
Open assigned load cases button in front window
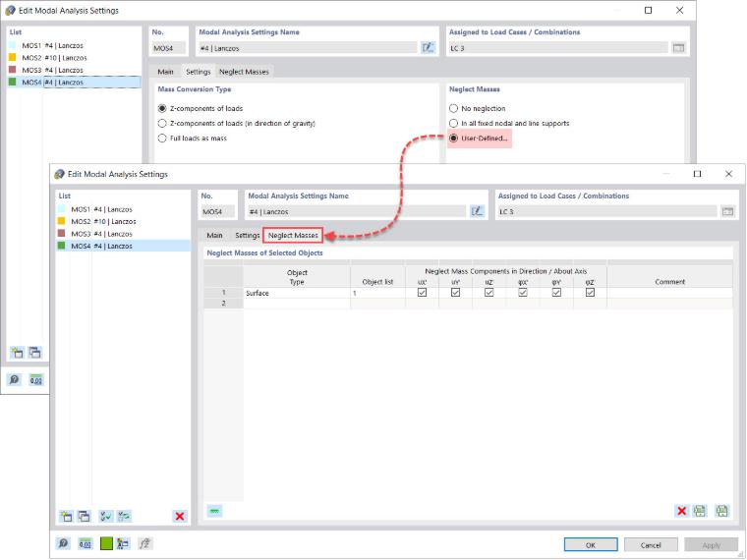(x=727, y=211)
